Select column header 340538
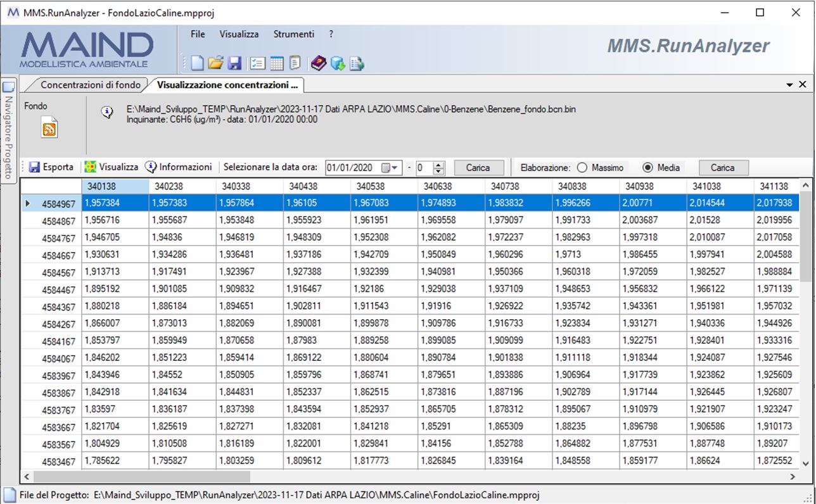The image size is (816, 504). coord(385,187)
